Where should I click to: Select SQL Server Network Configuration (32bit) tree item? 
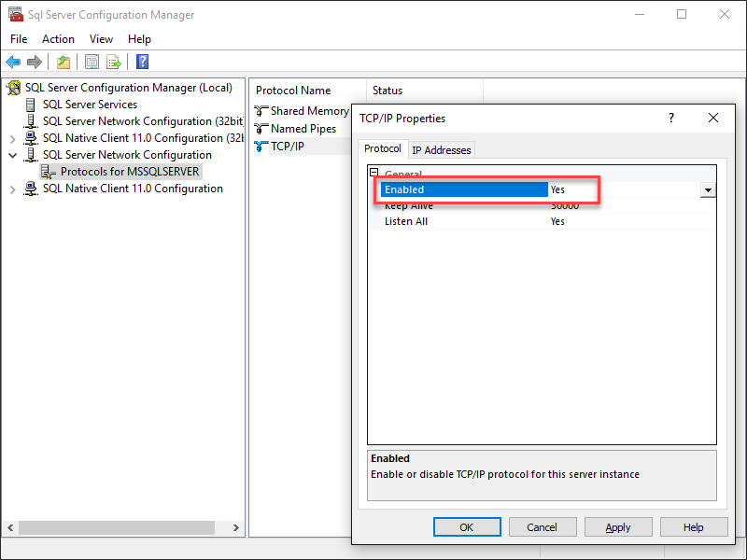tap(143, 121)
